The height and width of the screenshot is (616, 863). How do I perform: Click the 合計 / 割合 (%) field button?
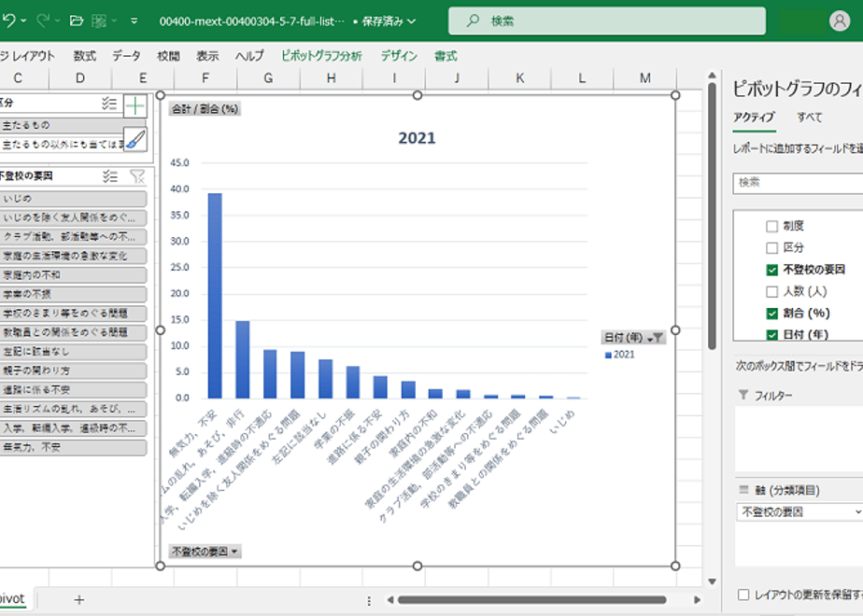205,109
